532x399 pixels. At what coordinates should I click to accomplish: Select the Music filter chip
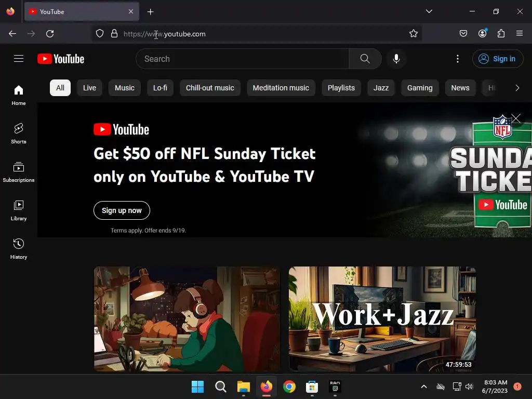click(x=125, y=88)
